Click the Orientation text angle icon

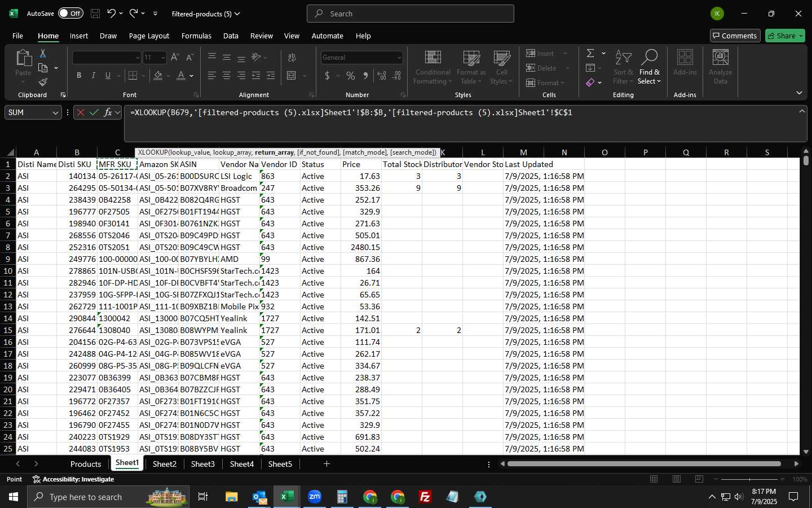tap(256, 57)
